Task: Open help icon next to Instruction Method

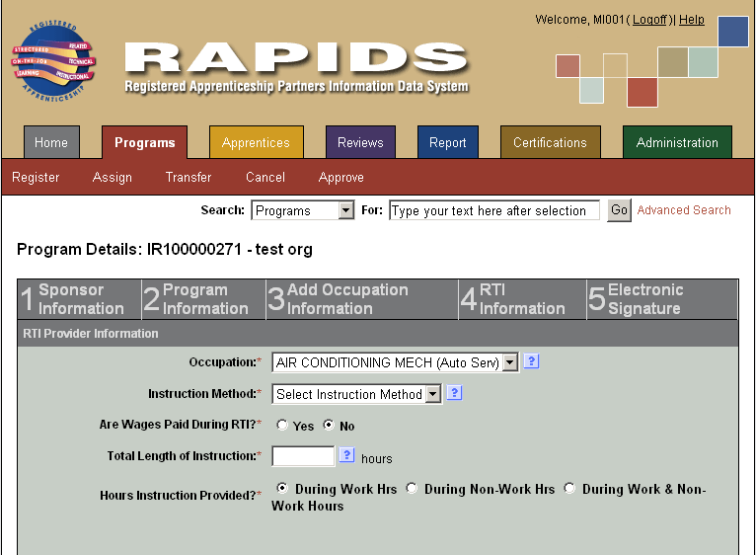Action: 454,393
